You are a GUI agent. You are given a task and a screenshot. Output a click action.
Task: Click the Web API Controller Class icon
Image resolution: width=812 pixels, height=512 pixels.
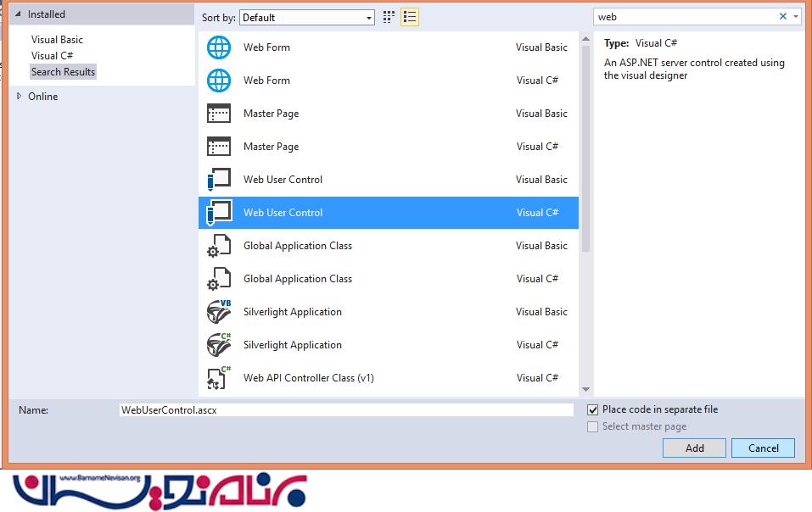tap(219, 378)
